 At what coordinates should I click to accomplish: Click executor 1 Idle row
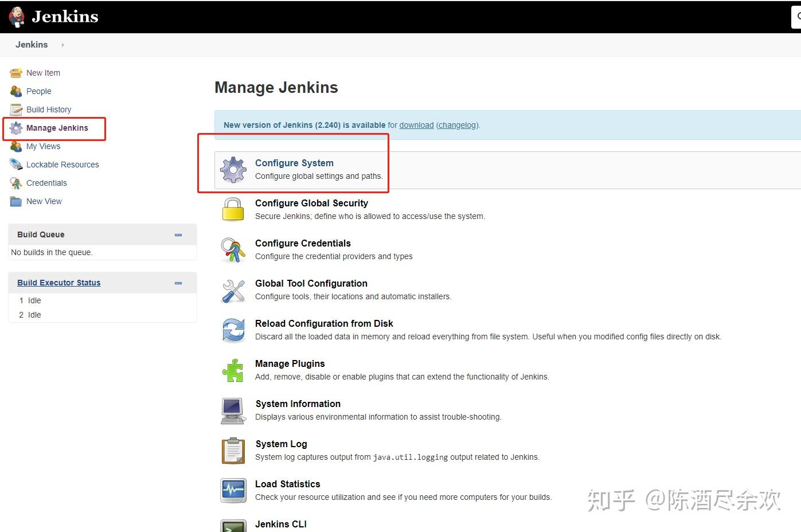(102, 300)
